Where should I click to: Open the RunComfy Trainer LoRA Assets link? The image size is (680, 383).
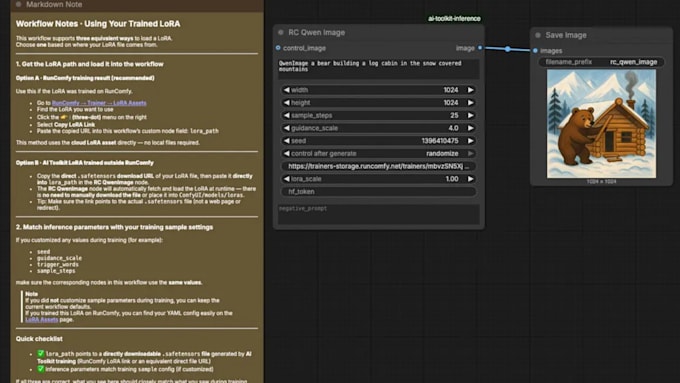coord(99,103)
